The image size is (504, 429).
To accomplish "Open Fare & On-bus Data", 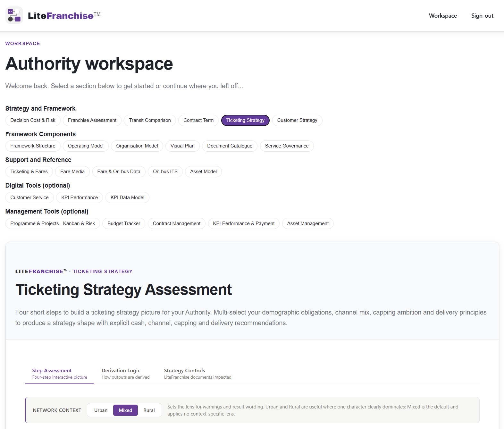I will point(119,172).
